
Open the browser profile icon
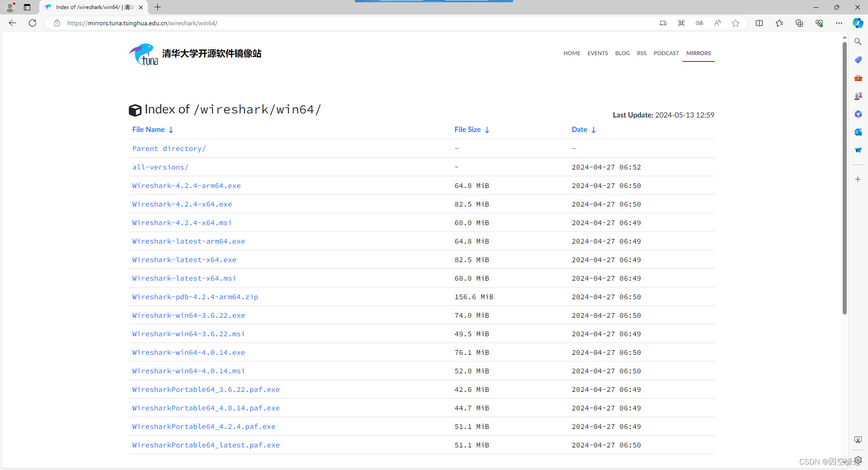pos(10,7)
